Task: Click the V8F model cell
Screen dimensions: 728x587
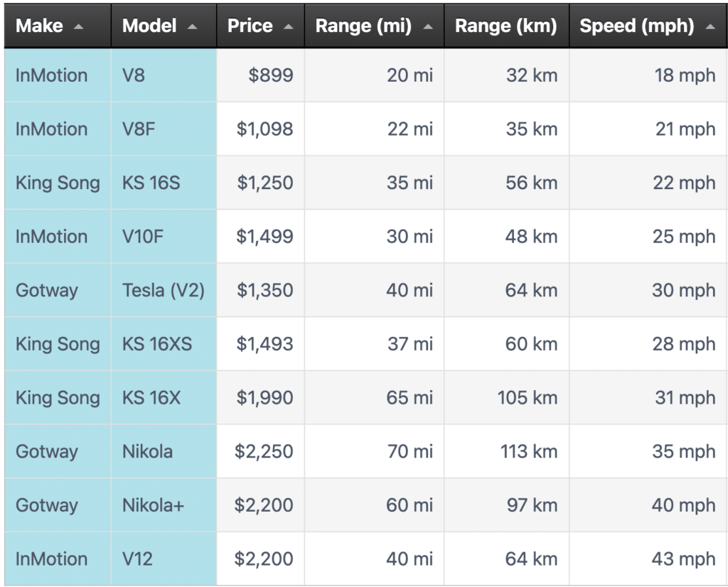Action: coord(140,129)
